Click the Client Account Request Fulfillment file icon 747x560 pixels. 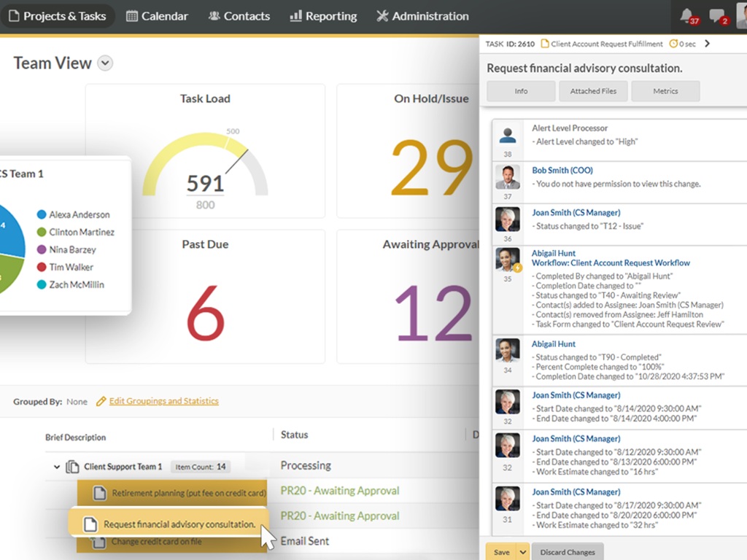[544, 44]
